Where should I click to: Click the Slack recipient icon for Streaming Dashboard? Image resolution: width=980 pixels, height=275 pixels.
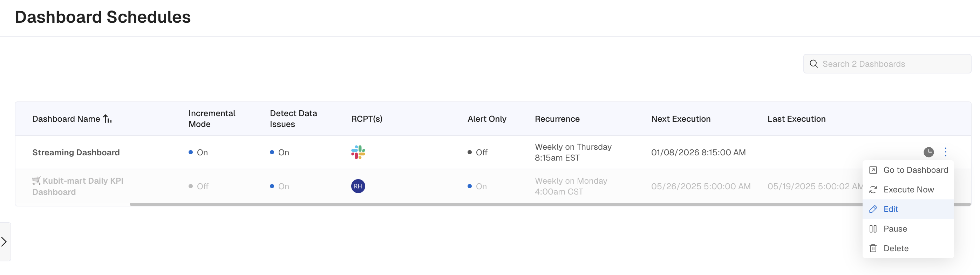click(x=358, y=152)
